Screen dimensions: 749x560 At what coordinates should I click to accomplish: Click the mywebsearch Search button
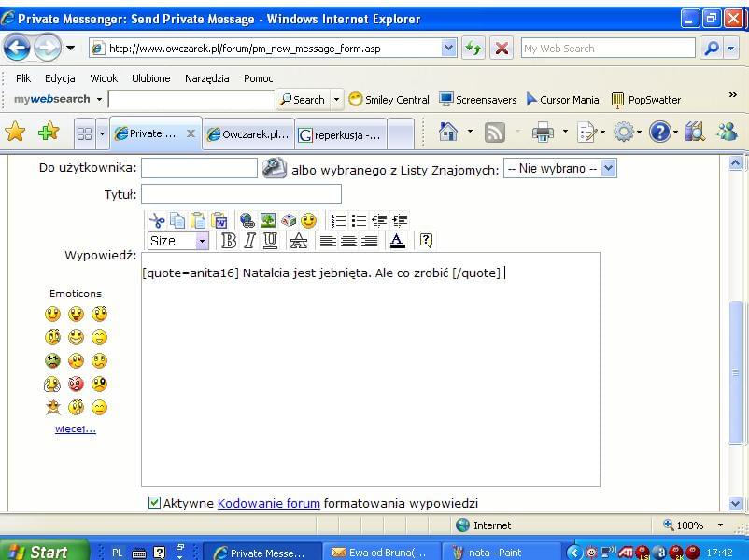click(304, 100)
